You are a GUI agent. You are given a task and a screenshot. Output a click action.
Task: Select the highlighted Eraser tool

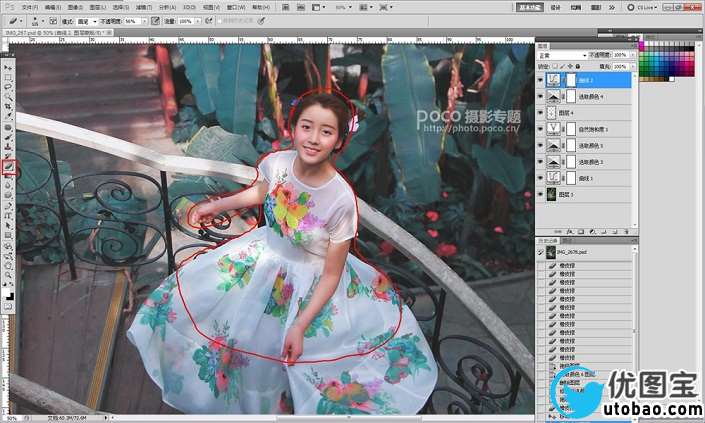tap(8, 166)
